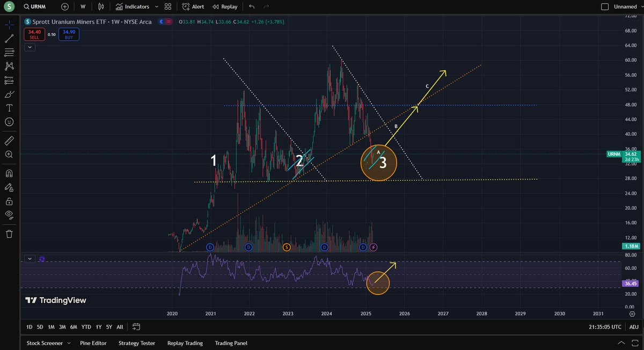Click the purple lightning earnings marker
This screenshot has width=644, height=350.
coord(374,247)
